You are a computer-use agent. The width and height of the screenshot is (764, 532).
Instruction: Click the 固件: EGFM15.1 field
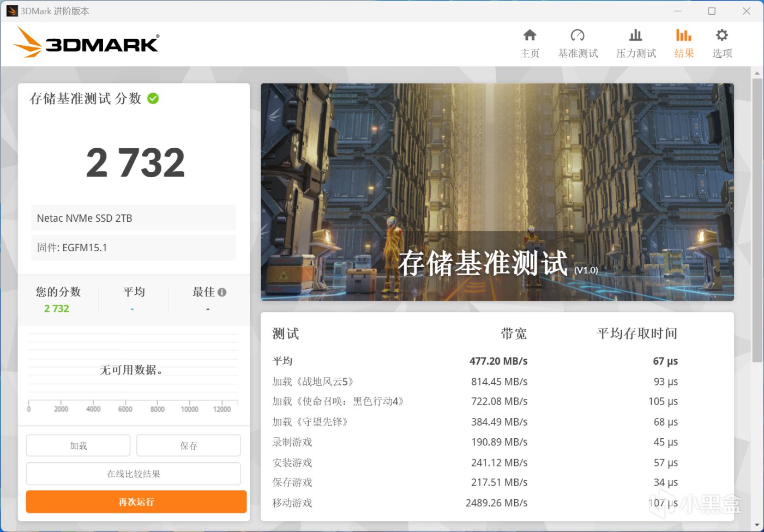tap(133, 247)
